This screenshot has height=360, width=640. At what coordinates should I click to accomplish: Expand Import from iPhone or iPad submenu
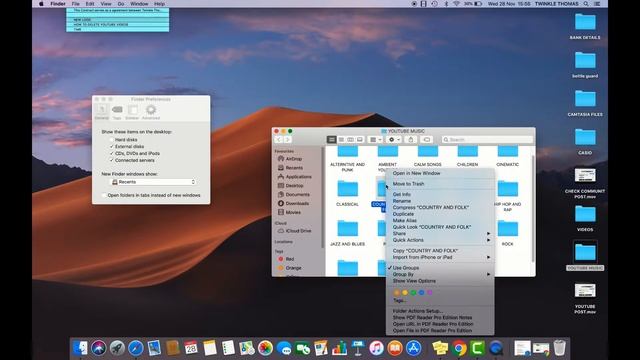pos(440,257)
